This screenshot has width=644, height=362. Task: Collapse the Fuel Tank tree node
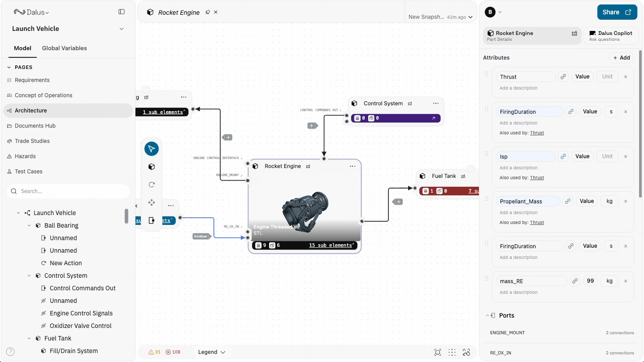pyautogui.click(x=29, y=338)
